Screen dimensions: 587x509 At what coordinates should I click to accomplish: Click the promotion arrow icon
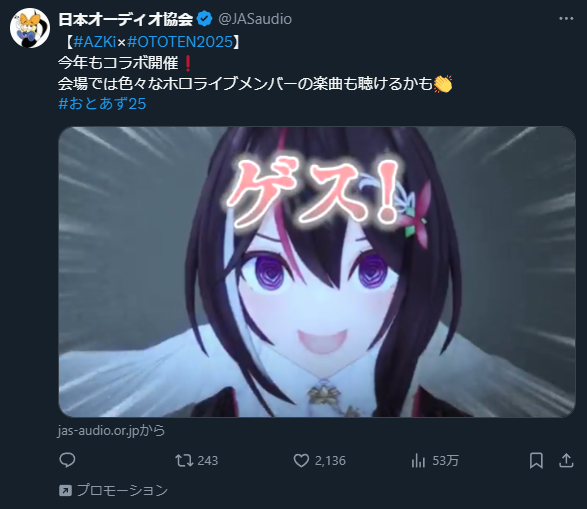coord(65,490)
